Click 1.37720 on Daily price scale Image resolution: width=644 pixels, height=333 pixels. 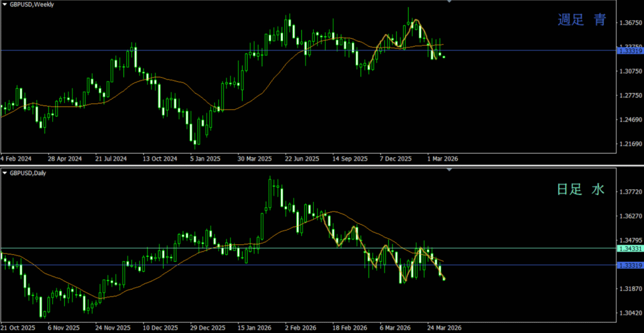(x=630, y=191)
